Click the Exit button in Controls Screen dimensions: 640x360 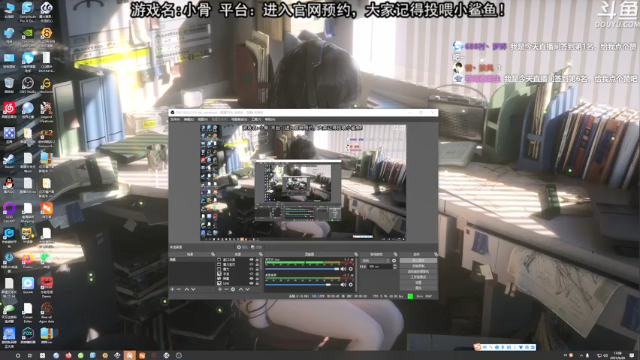[x=418, y=288]
